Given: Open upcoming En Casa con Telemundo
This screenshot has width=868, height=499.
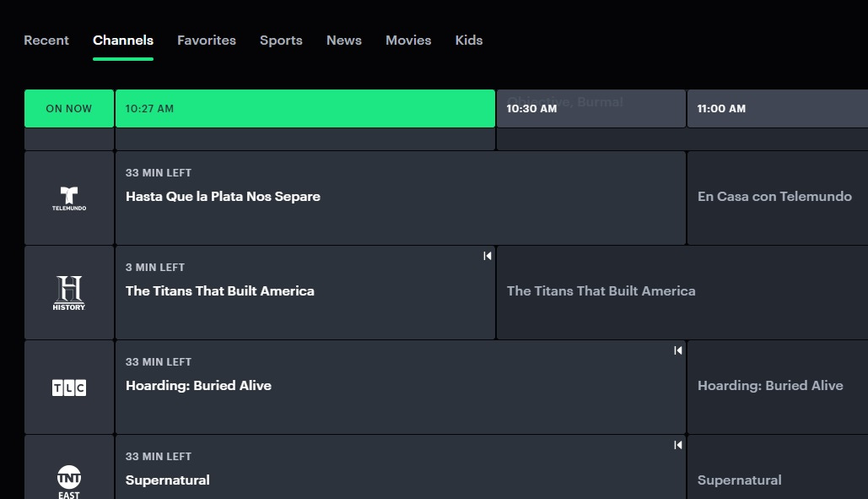Looking at the screenshot, I should click(x=777, y=198).
